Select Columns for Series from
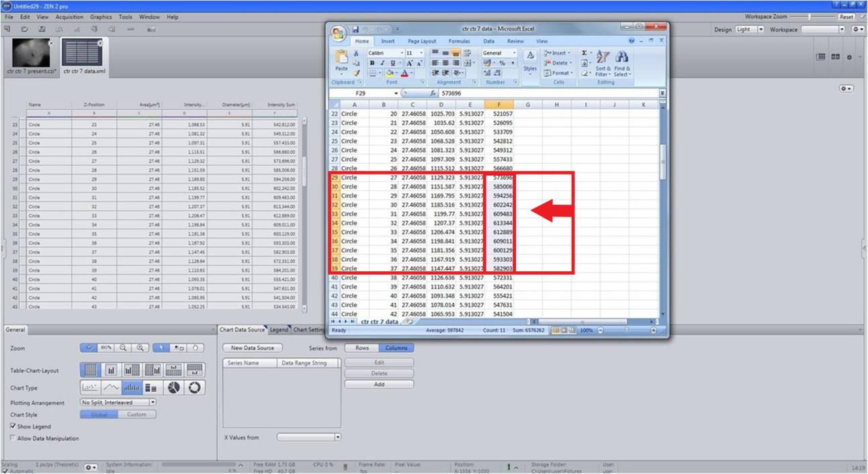The image size is (868, 474). [396, 348]
